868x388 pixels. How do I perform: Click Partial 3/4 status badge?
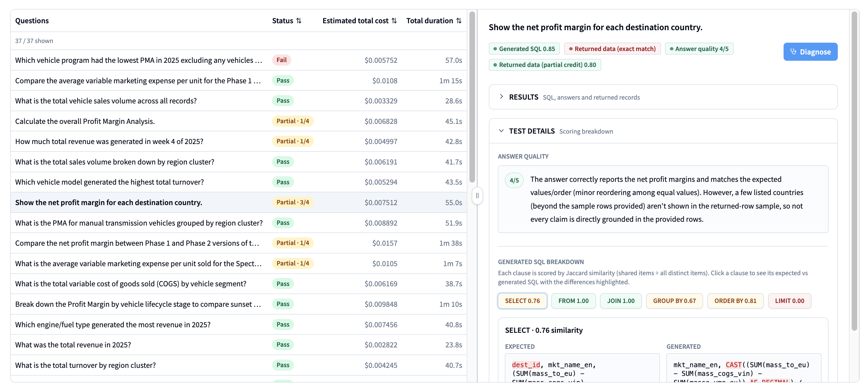pos(293,202)
